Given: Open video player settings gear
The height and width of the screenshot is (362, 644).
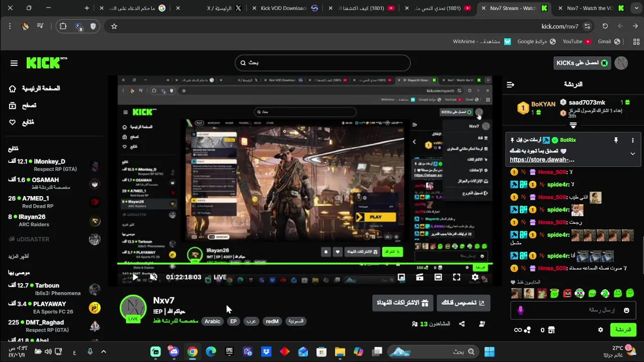Looking at the screenshot, I should (475, 277).
